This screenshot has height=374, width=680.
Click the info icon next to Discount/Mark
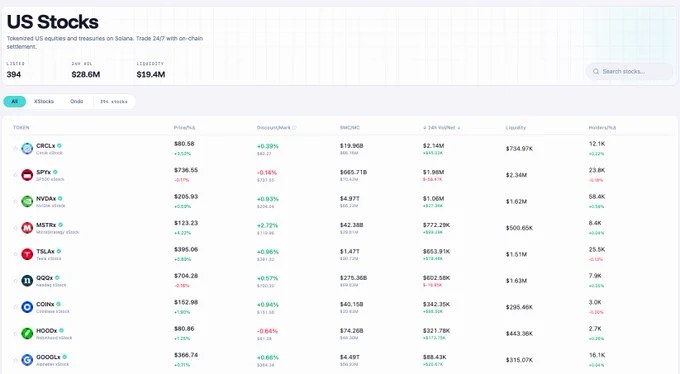coord(294,128)
